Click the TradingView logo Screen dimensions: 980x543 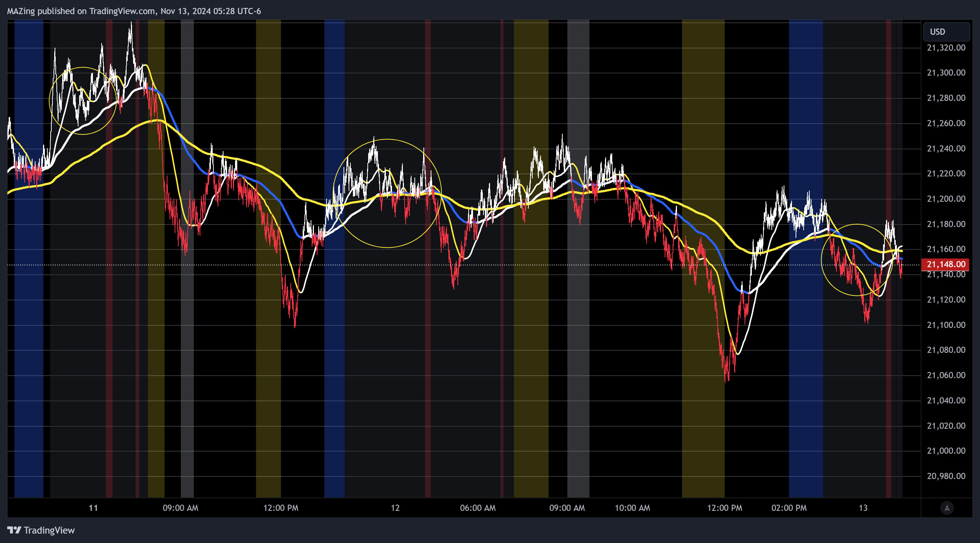pos(41,530)
